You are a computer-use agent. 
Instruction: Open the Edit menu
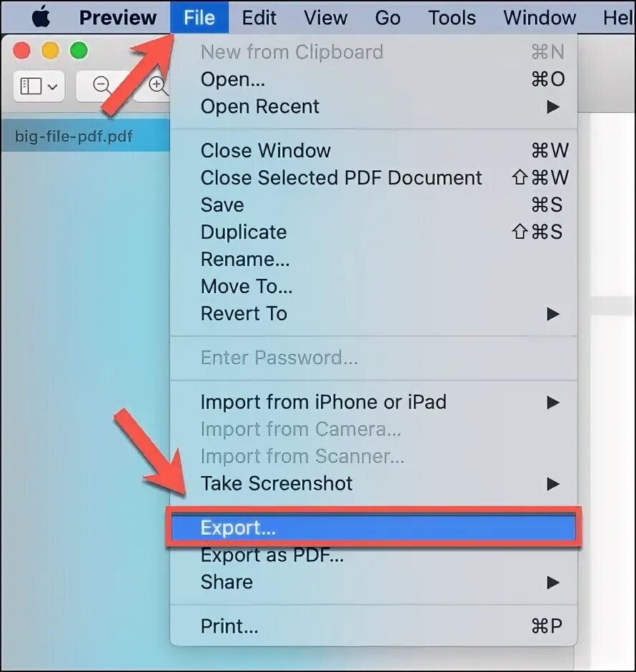259,18
